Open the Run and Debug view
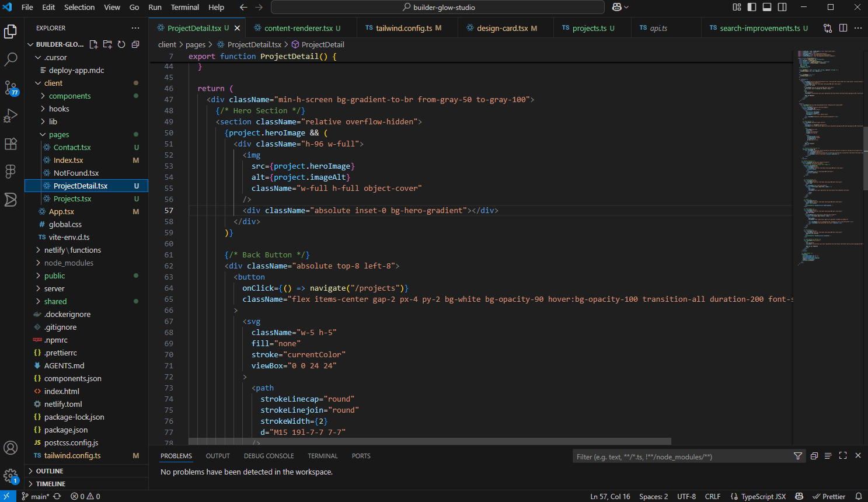 (11, 116)
